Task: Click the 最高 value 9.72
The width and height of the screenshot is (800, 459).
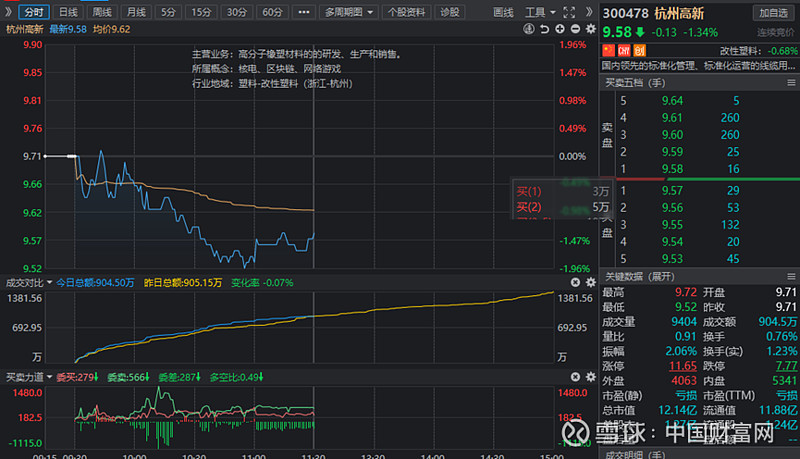Action: click(x=686, y=292)
